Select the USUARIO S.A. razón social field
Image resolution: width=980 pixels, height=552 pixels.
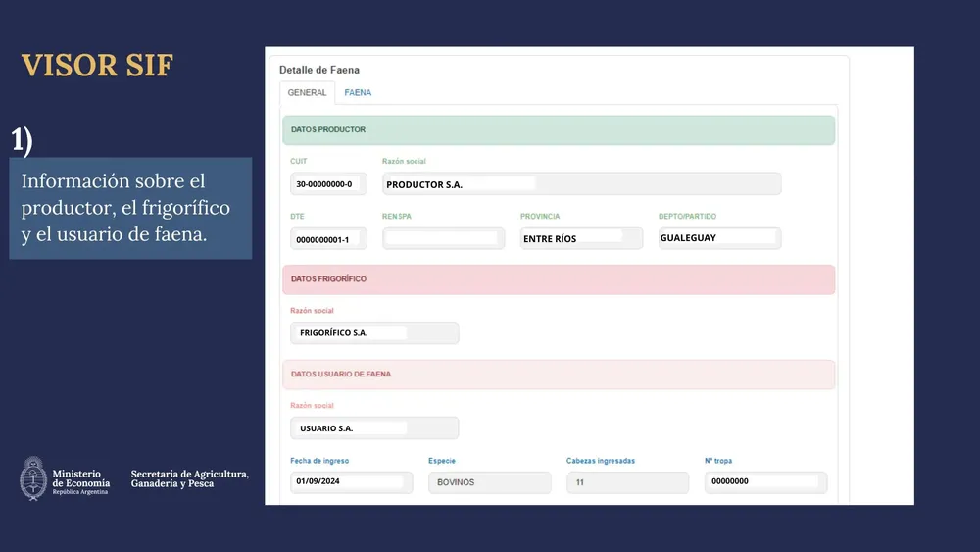(x=374, y=428)
